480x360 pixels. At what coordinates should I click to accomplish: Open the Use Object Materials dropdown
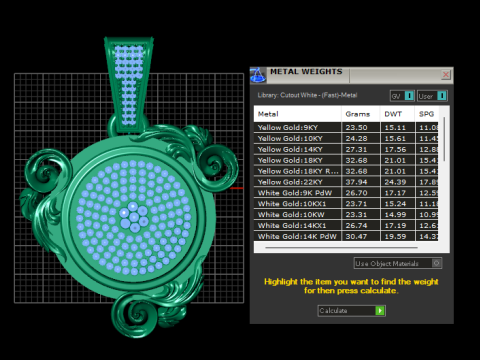tap(398, 263)
